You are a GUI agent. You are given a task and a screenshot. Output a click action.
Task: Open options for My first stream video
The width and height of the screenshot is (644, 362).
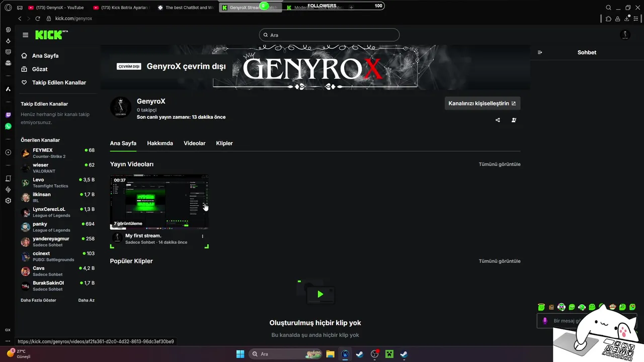(x=203, y=236)
